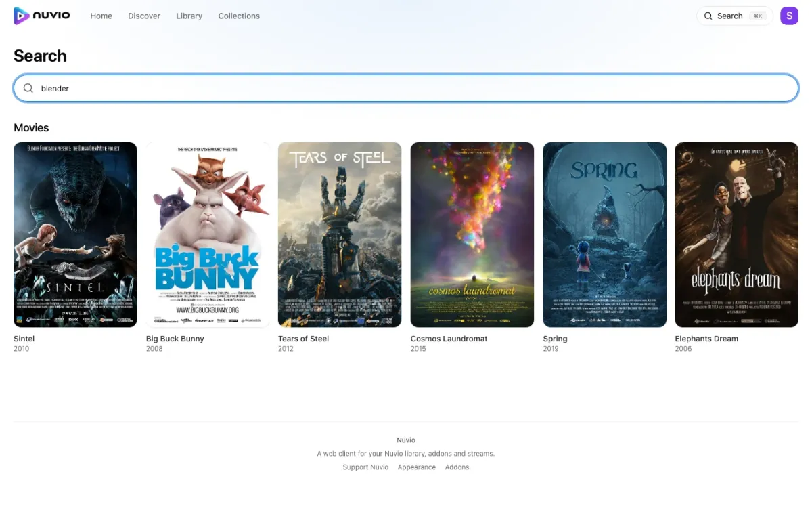
Task: Click the Elephants Dream title text
Action: point(706,339)
